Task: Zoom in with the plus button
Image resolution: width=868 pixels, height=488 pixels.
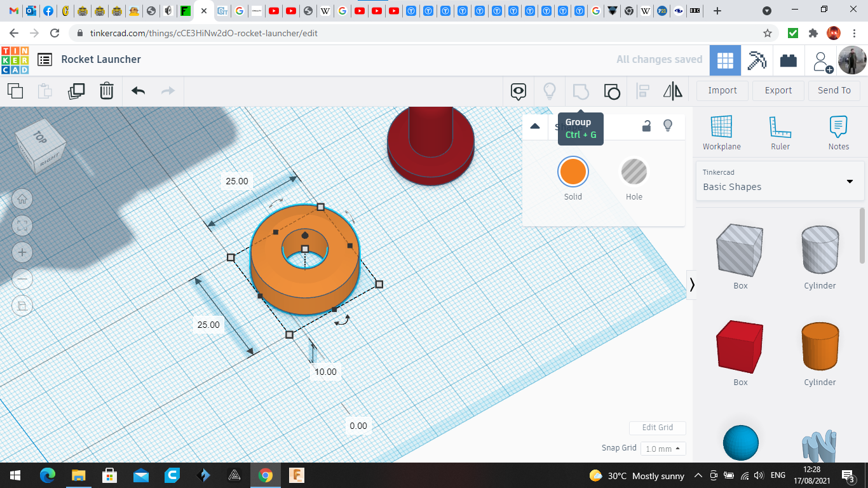Action: (22, 252)
